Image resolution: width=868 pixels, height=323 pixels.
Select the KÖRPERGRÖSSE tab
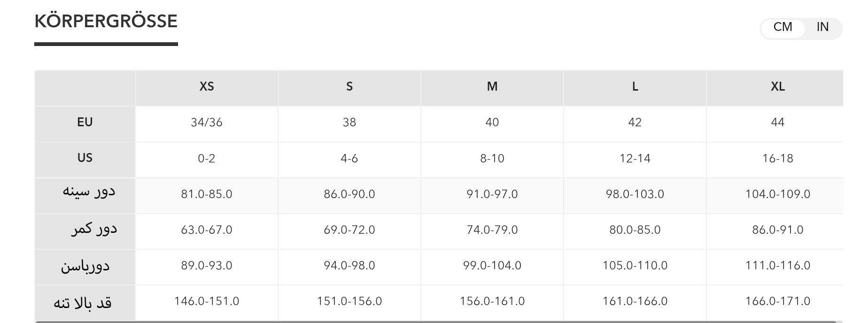tap(106, 22)
